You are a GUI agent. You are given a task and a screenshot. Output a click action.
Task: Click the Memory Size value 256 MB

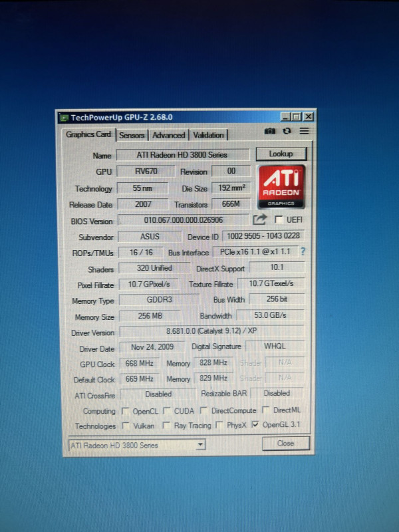pos(150,315)
